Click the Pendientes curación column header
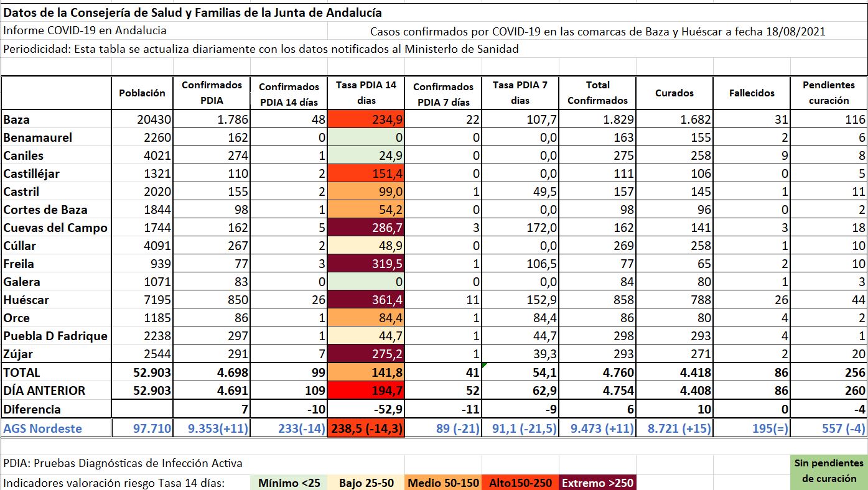Viewport: 868px width, 490px height. [829, 93]
